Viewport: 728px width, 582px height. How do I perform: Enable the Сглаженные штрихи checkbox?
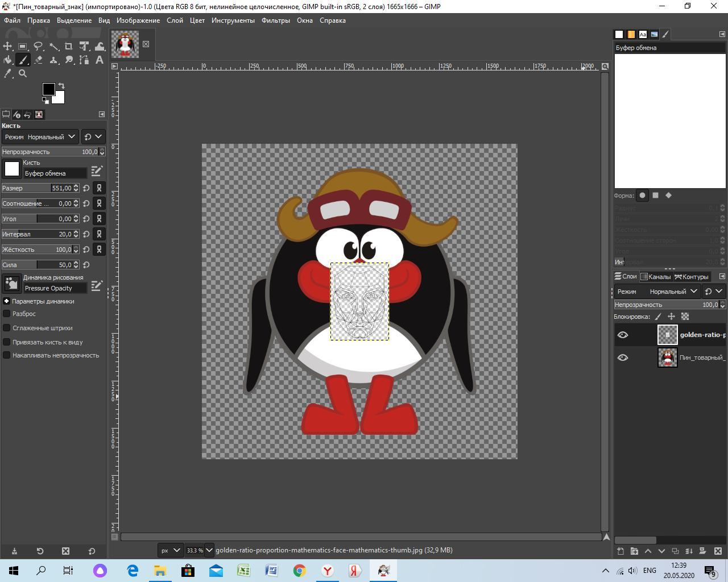[x=7, y=328]
